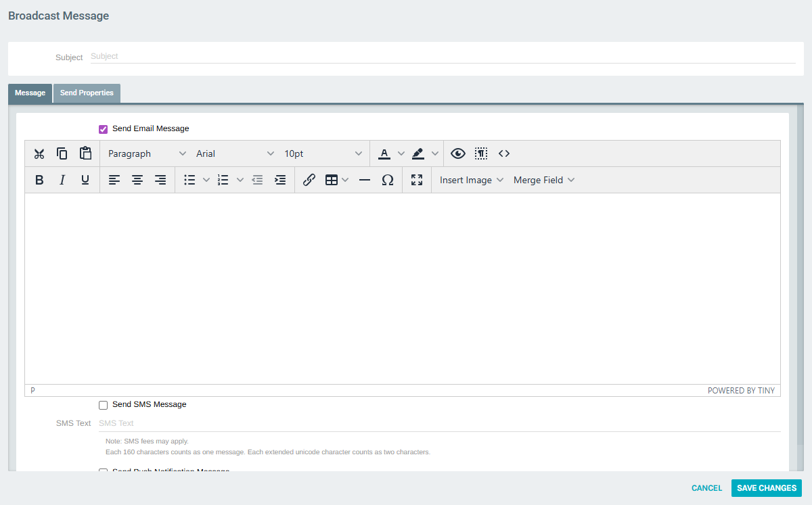Open the special character Ω picker
Viewport: 812px width, 505px height.
point(388,180)
